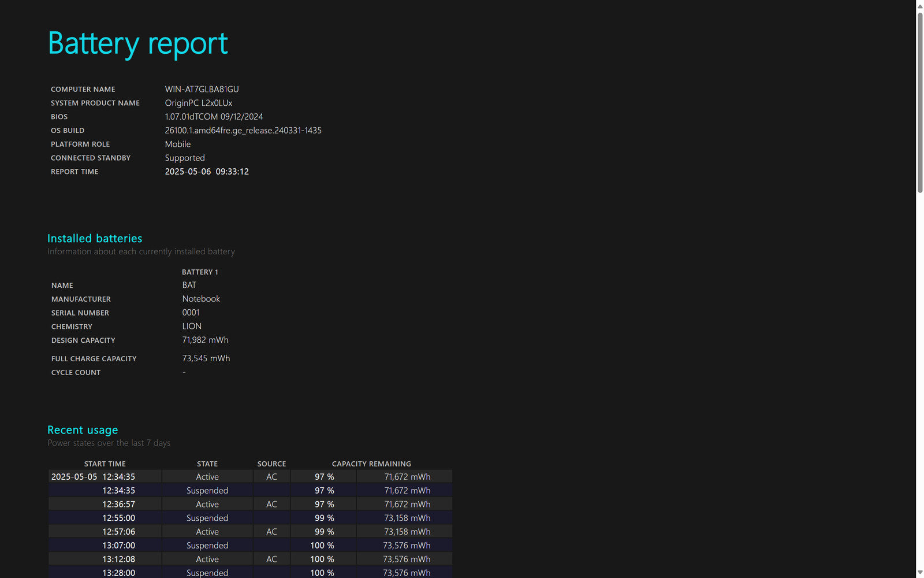The height and width of the screenshot is (578, 924).
Task: Click the vertical scrollbar thumb
Action: (920, 101)
